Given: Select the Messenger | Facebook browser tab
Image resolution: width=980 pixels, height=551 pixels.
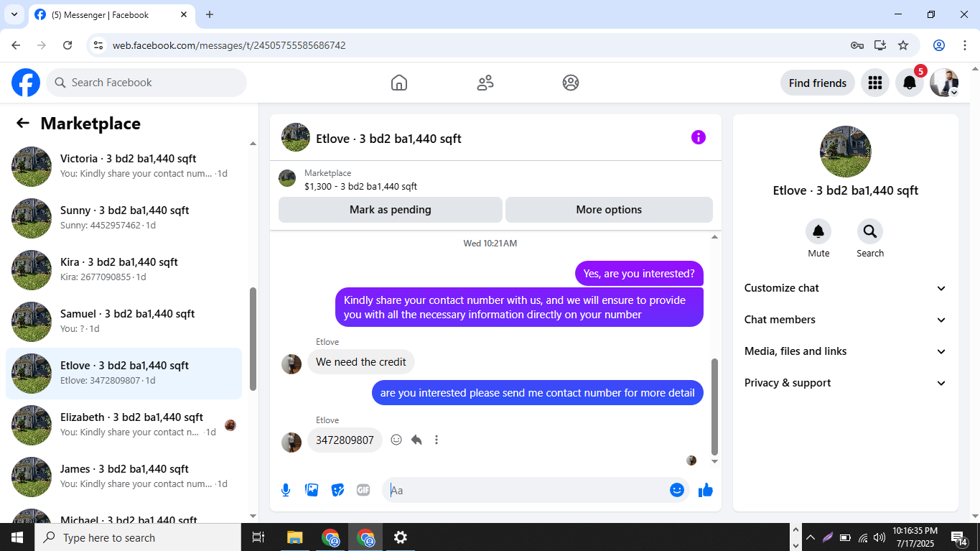Looking at the screenshot, I should point(111,14).
